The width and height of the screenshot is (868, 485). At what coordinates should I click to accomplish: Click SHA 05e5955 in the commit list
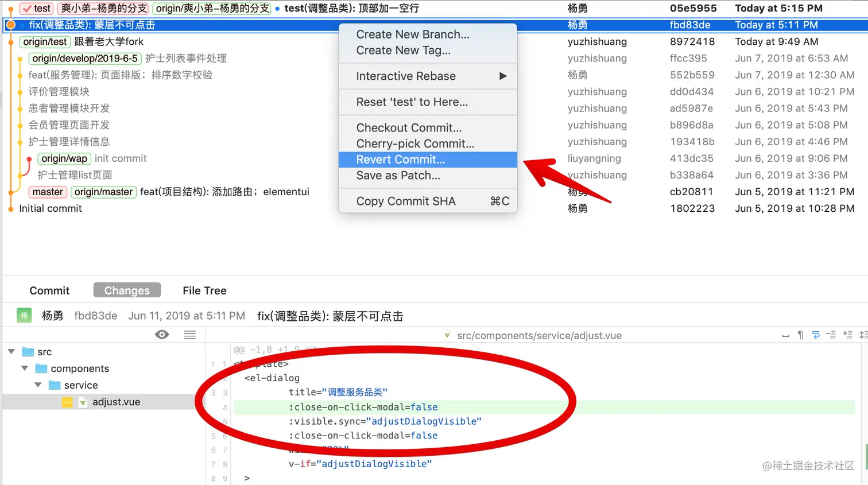coord(693,8)
